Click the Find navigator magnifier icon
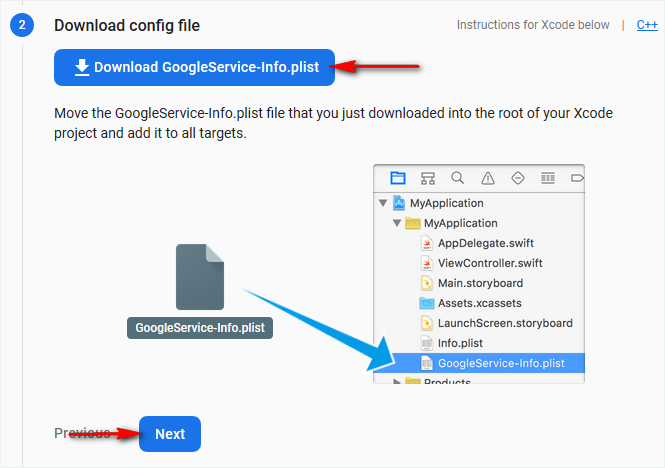This screenshot has height=468, width=665. (x=457, y=178)
